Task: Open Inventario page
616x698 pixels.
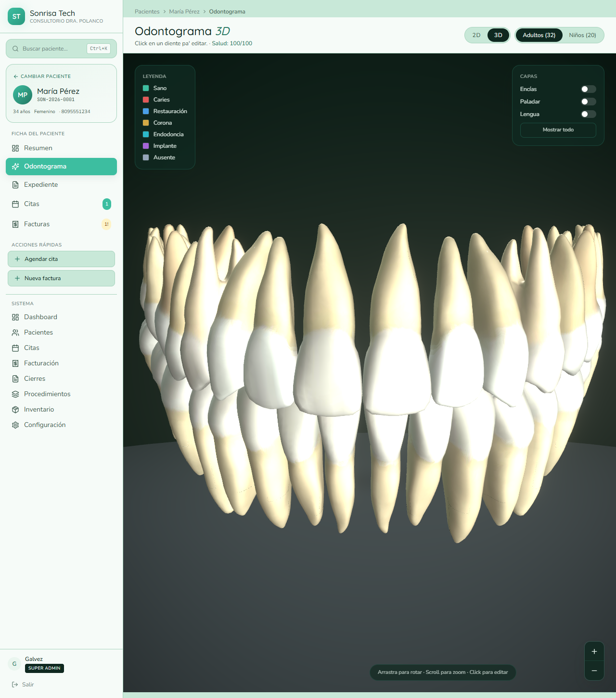Action: coord(61,410)
